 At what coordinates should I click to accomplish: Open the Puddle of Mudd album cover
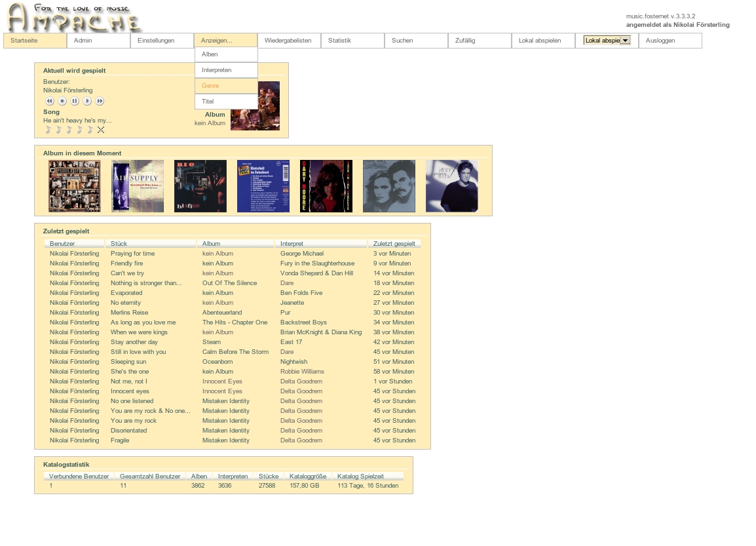click(x=75, y=186)
